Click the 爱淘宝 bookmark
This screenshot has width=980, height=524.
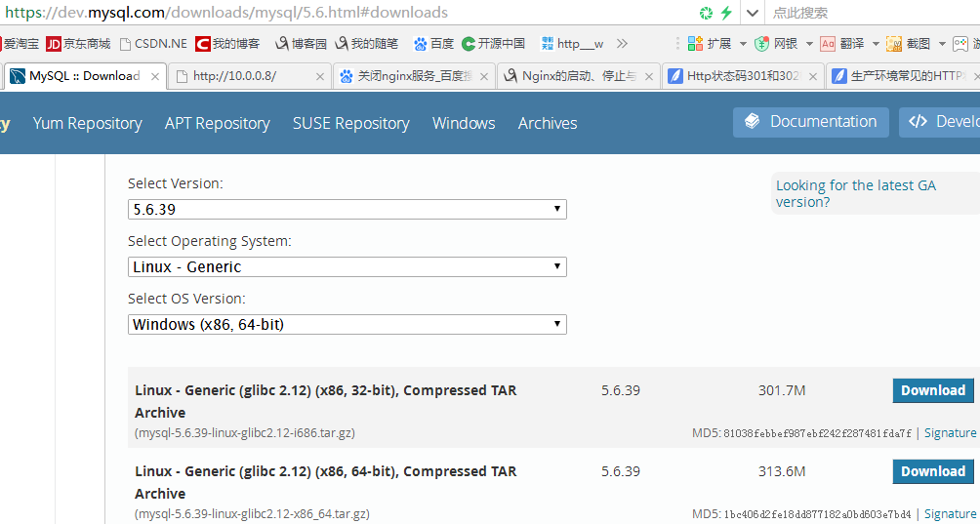[x=19, y=44]
